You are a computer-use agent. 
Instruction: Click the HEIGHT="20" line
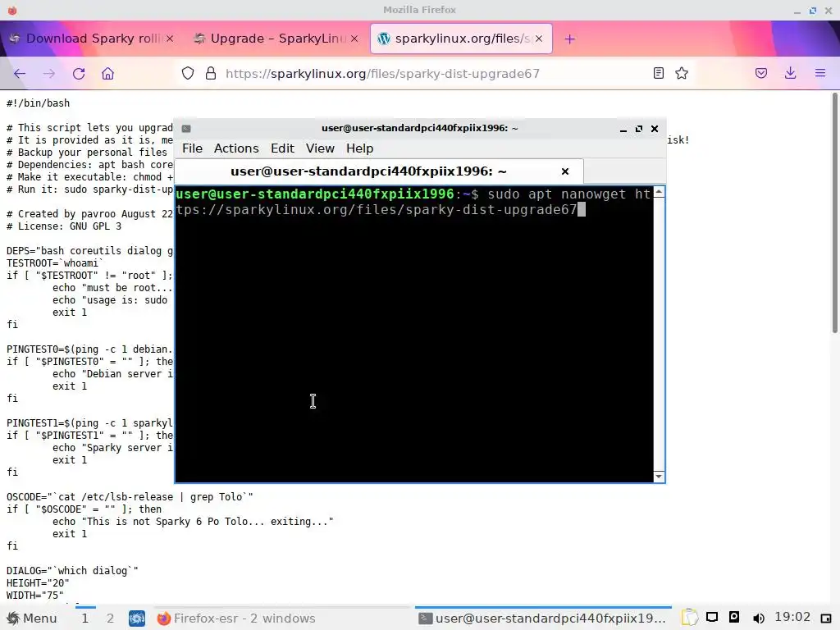click(x=38, y=583)
